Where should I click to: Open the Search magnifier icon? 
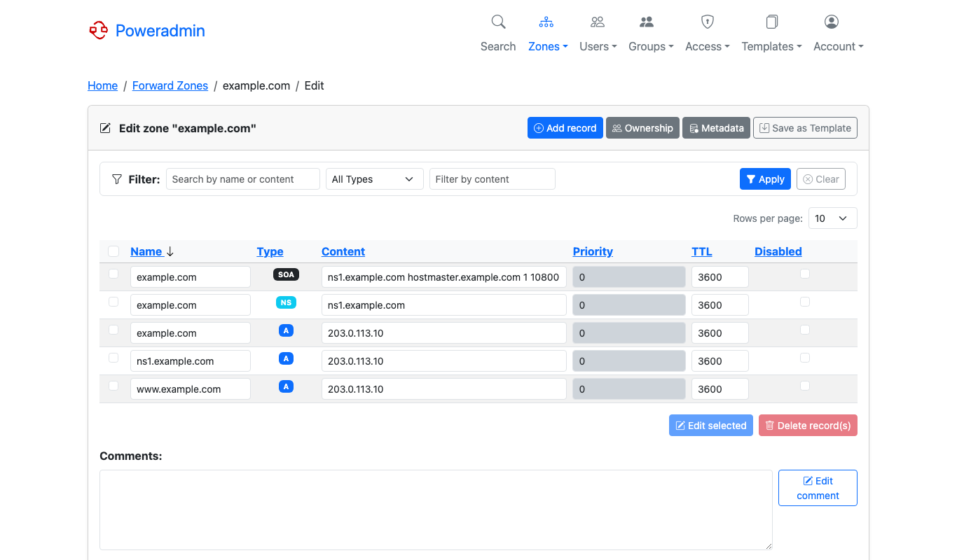pyautogui.click(x=498, y=22)
